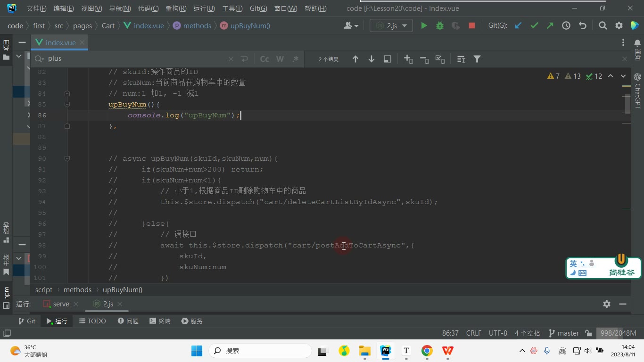
Task: Open the 问题 problems tool window
Action: [x=128, y=321]
